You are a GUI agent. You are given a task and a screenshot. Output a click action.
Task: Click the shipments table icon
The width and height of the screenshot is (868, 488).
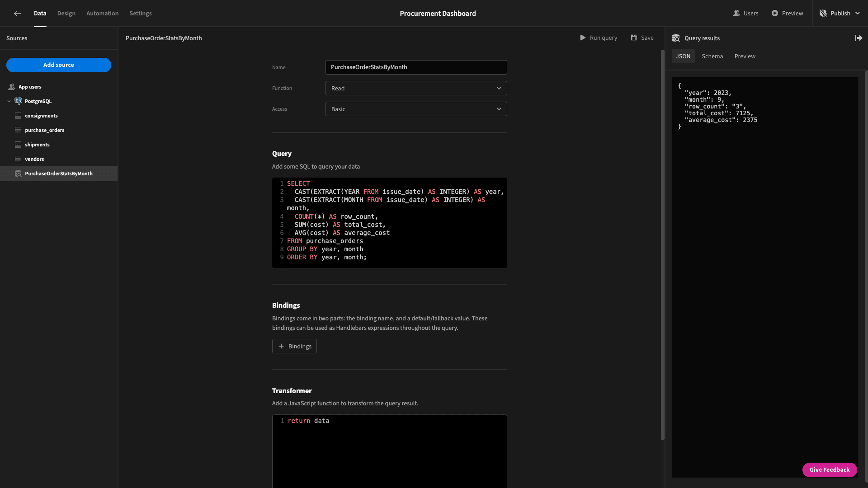point(18,145)
